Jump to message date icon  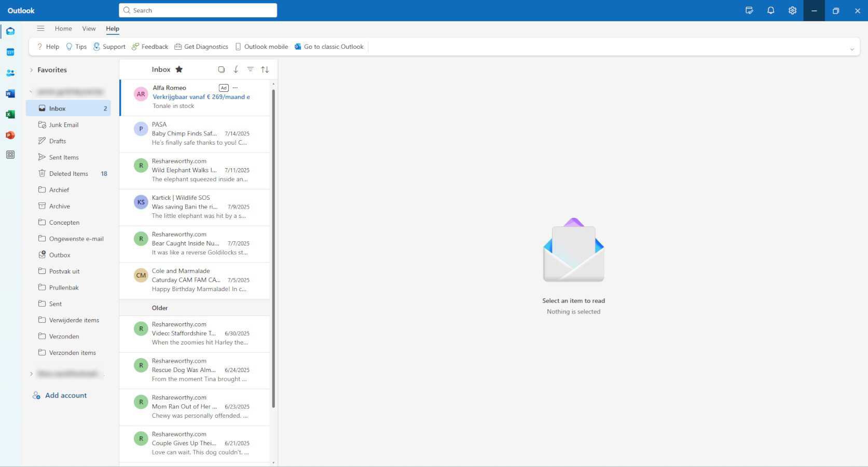pos(236,70)
